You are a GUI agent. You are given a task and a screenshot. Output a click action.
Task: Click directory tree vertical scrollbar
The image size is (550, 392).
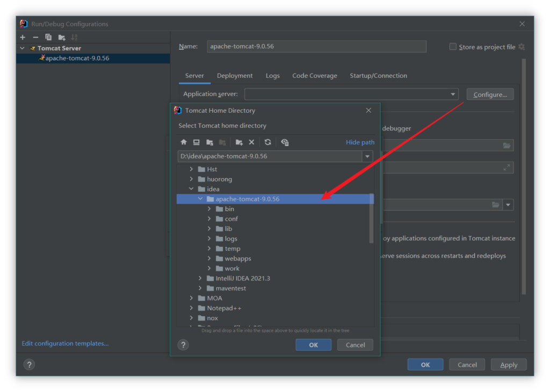(x=372, y=218)
